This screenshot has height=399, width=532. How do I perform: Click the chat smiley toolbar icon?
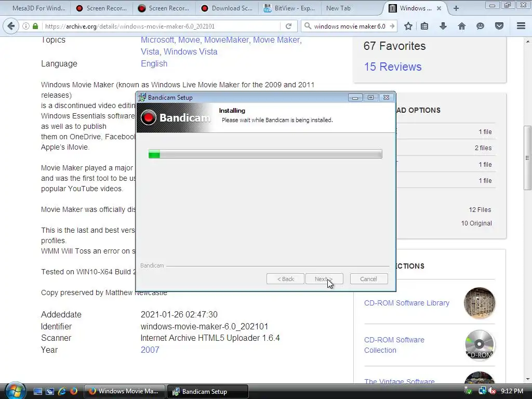[480, 26]
